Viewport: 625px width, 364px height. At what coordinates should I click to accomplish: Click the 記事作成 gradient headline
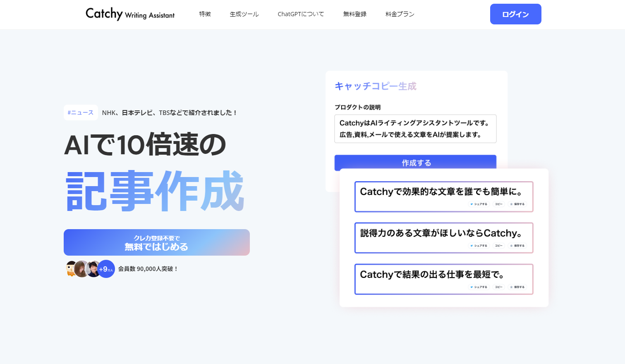(155, 191)
